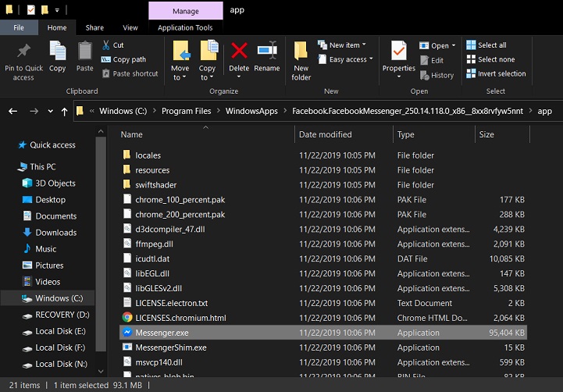The height and width of the screenshot is (392, 563).
Task: Switch to the View tab
Action: pyautogui.click(x=130, y=27)
